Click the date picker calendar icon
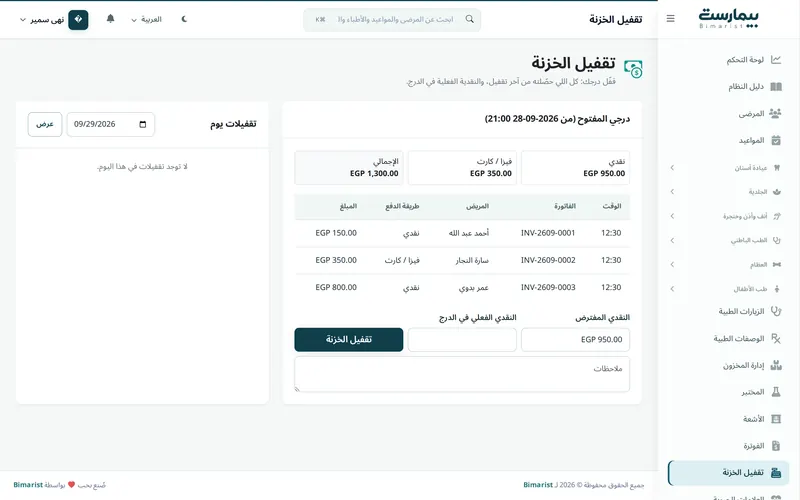The image size is (800, 500). pos(143,124)
